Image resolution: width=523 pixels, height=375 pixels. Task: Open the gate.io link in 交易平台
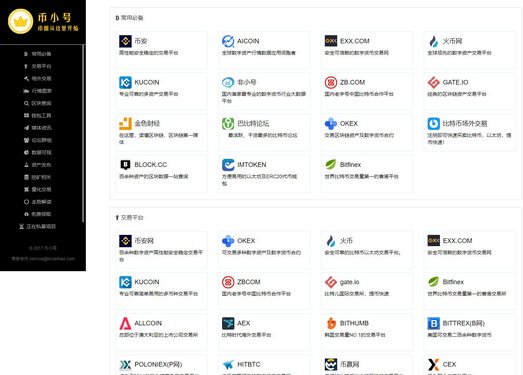349,282
